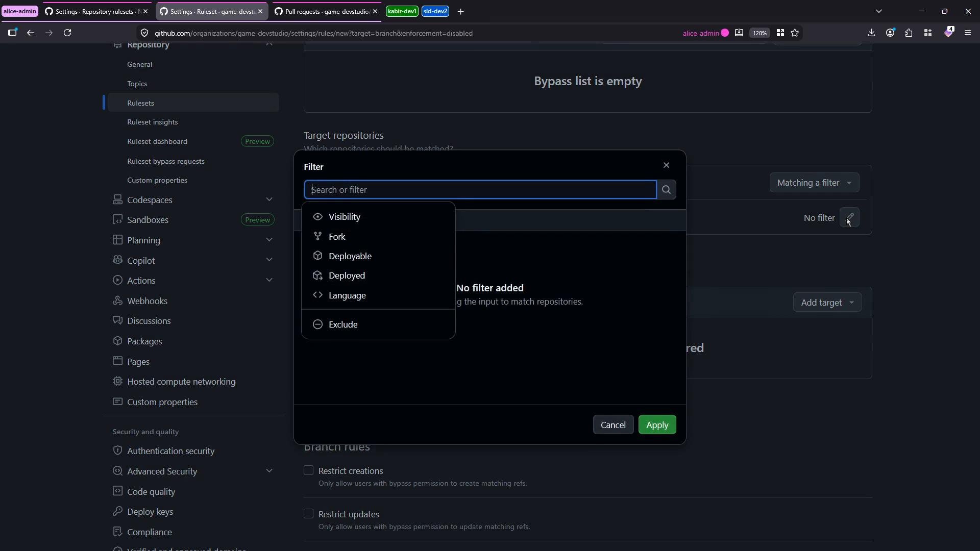Open Ruleset insights in sidebar
The height and width of the screenshot is (551, 980).
pos(153,122)
